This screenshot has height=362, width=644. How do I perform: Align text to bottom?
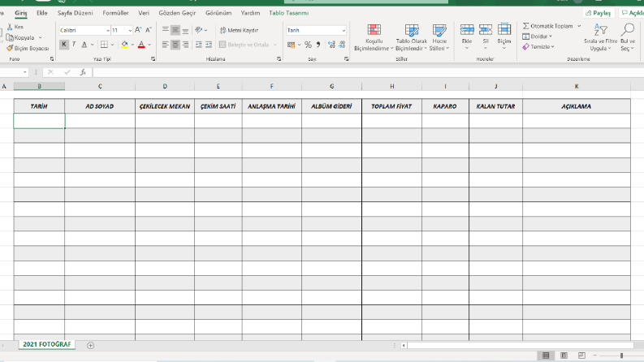coord(186,30)
